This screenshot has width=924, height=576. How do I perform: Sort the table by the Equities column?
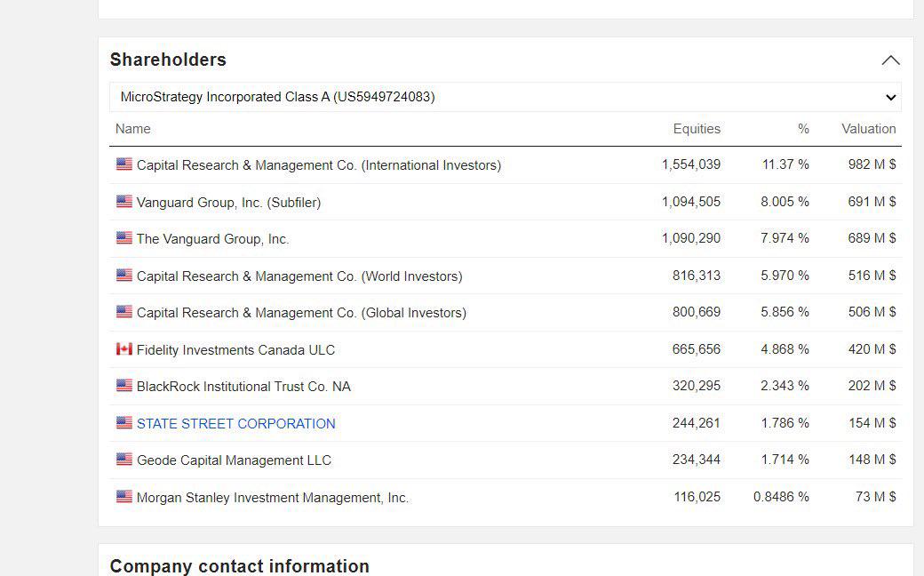click(x=697, y=129)
